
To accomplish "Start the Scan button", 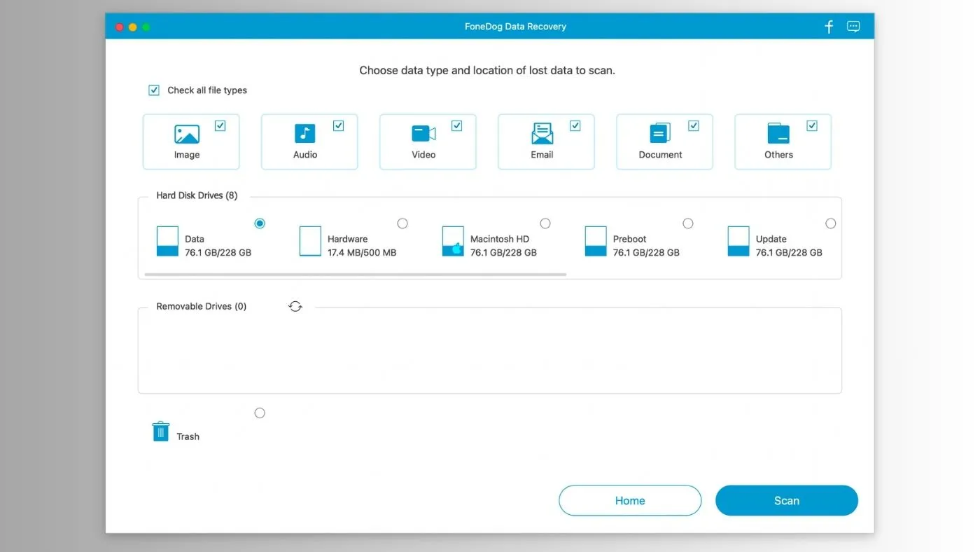I will point(787,501).
